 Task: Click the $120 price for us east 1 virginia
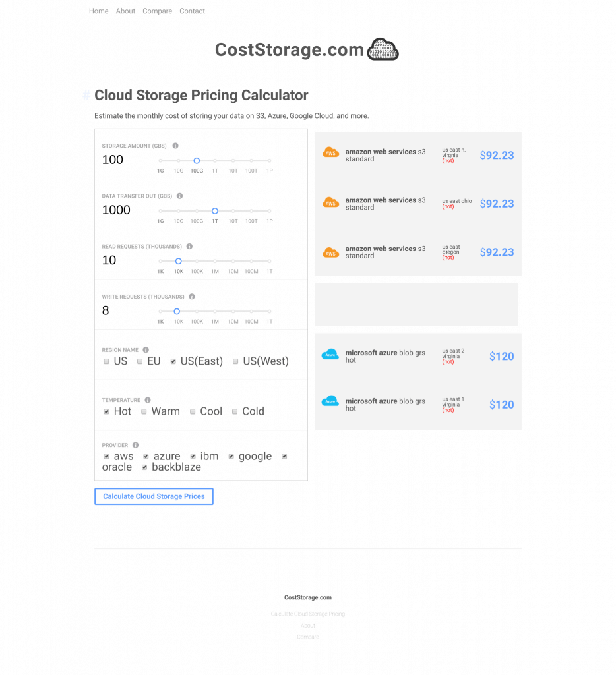point(502,405)
